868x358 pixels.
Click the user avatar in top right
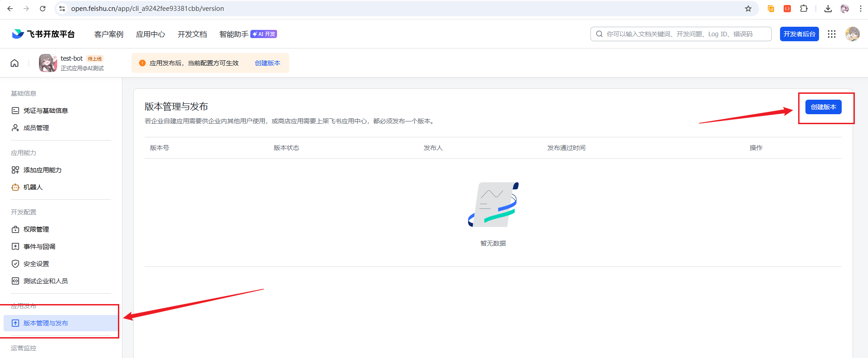pos(852,34)
